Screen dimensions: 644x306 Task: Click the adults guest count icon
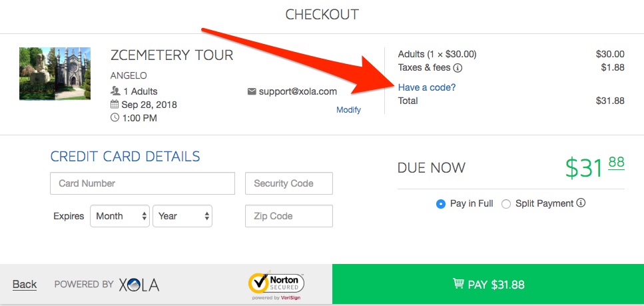115,91
